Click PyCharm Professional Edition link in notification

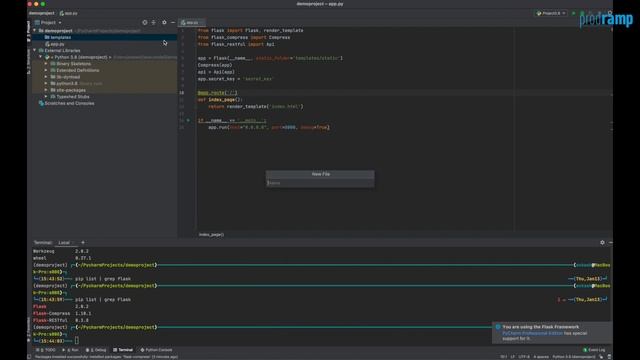pyautogui.click(x=532, y=333)
